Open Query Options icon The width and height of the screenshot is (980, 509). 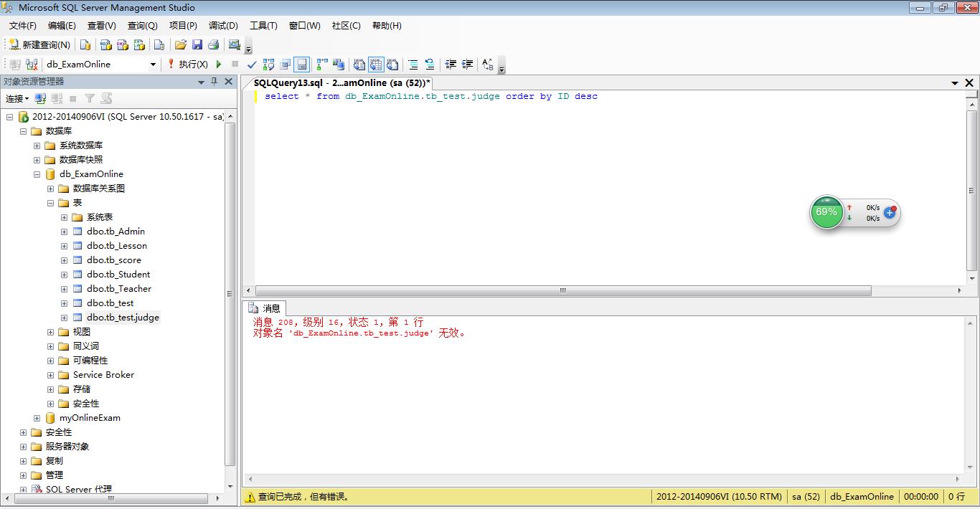[286, 65]
